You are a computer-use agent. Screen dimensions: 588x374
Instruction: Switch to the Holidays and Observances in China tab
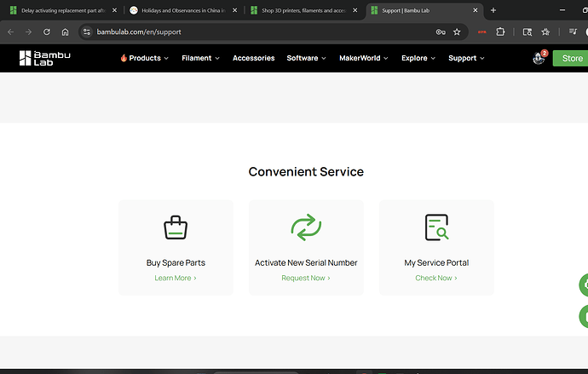(x=183, y=10)
